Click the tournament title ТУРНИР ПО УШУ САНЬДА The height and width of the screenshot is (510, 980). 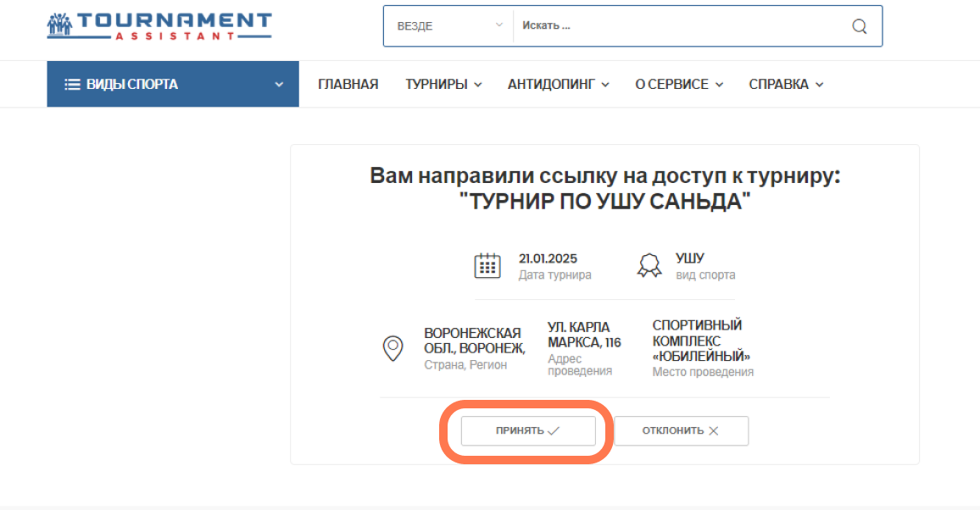pyautogui.click(x=605, y=202)
